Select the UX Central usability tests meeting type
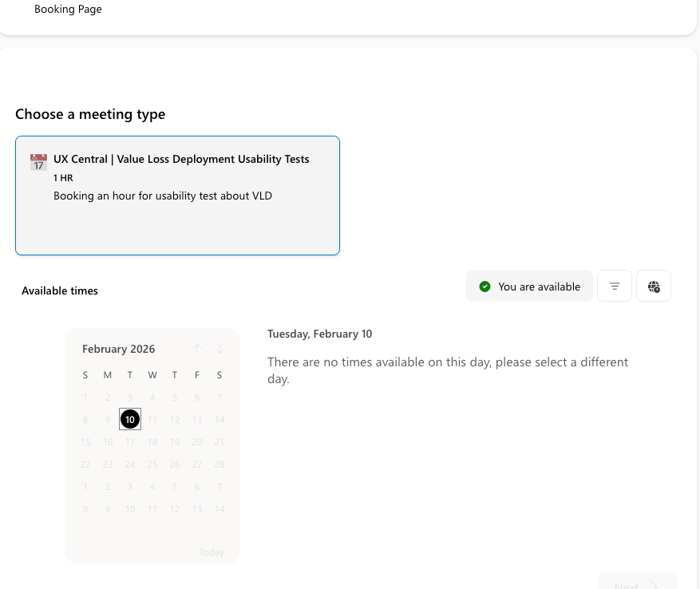This screenshot has width=700, height=589. pos(177,196)
